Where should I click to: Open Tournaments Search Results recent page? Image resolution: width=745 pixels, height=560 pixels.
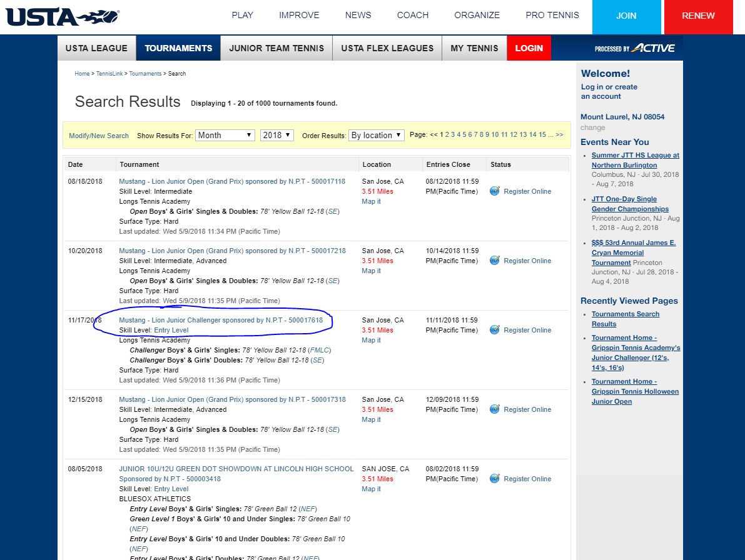[x=626, y=319]
